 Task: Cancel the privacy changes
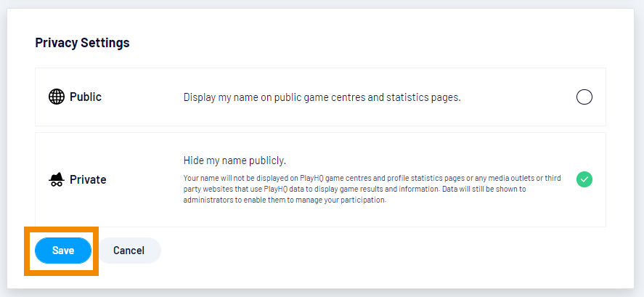pos(129,251)
